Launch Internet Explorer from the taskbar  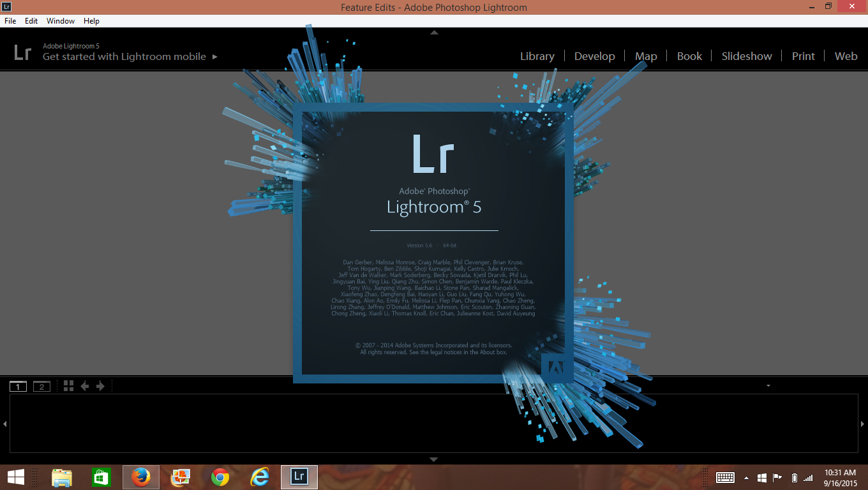(x=260, y=477)
